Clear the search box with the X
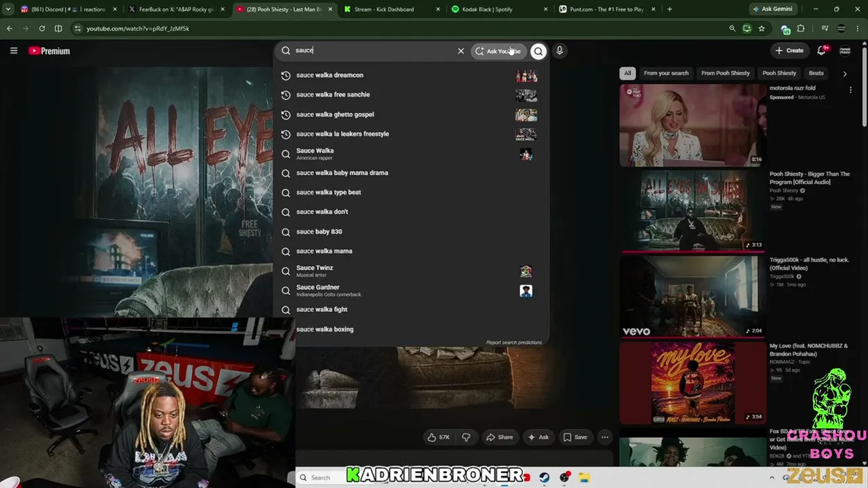 [x=461, y=51]
